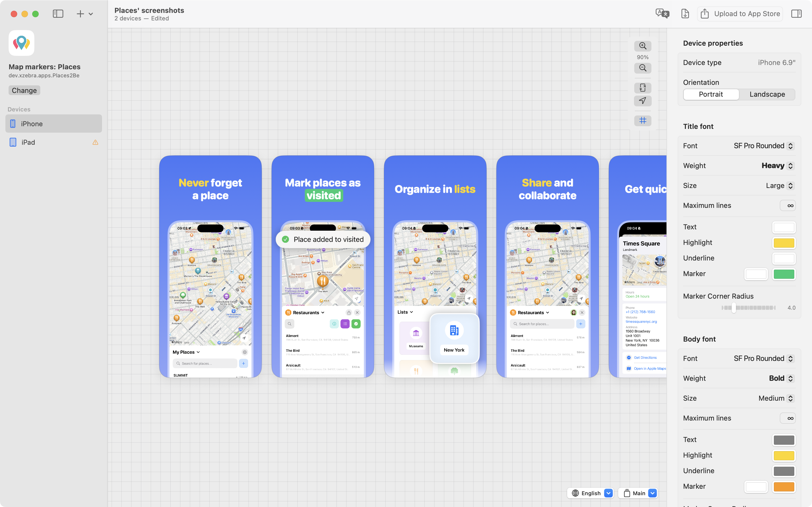The width and height of the screenshot is (812, 507).
Task: Click Body font Marker orange swatch
Action: coord(784,487)
